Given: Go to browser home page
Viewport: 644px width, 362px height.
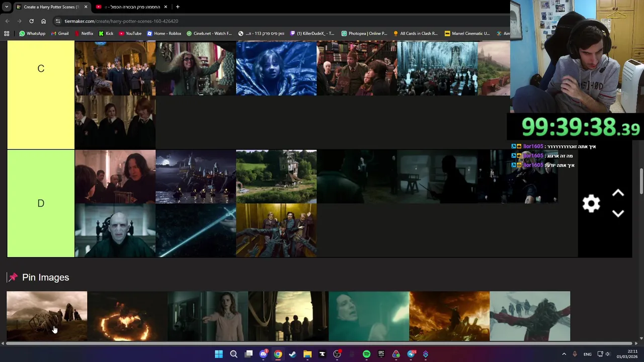Looking at the screenshot, I should point(43,21).
